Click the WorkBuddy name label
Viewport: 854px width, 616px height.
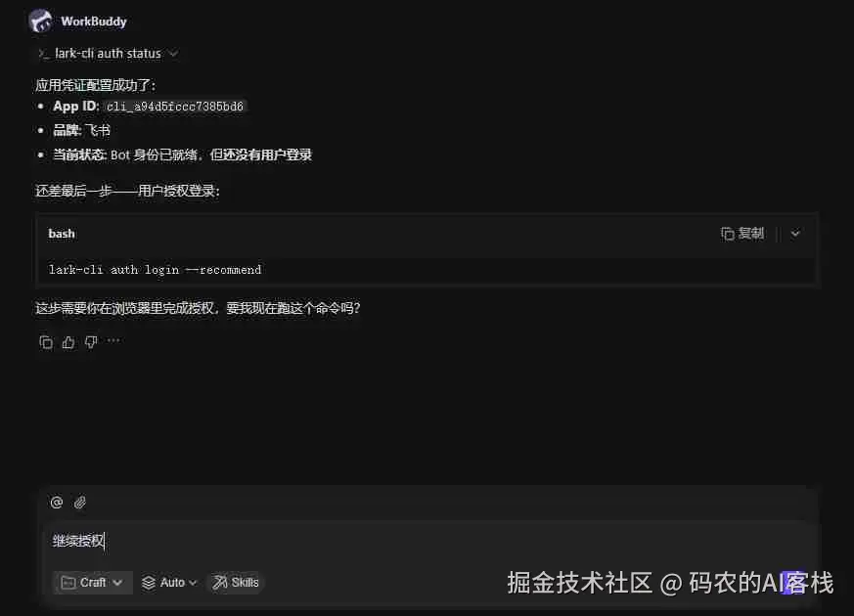94,22
